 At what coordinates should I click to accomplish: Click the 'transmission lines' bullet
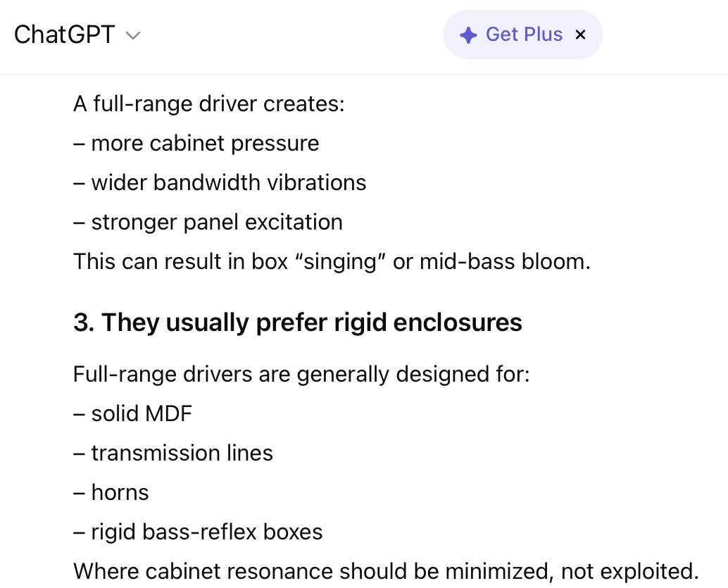173,453
